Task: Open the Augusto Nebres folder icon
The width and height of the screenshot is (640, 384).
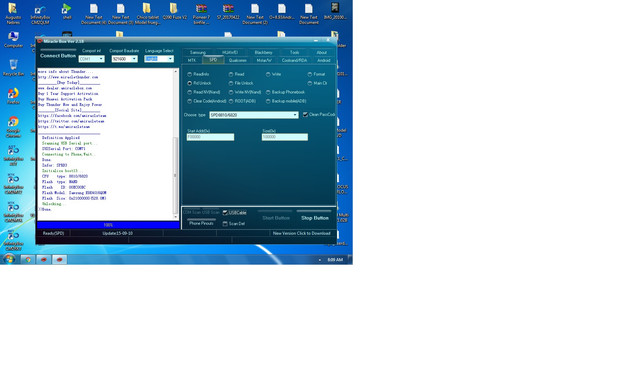Action: pyautogui.click(x=13, y=13)
